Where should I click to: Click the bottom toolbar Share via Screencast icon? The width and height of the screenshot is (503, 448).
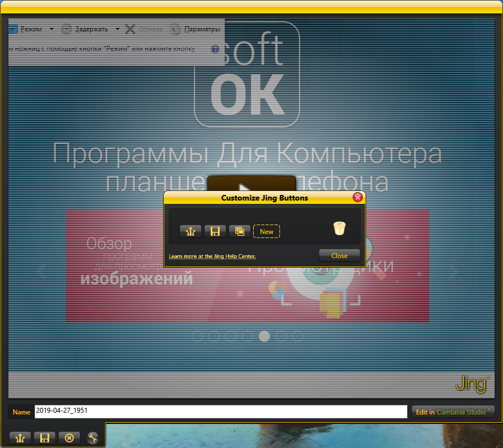tap(20, 438)
